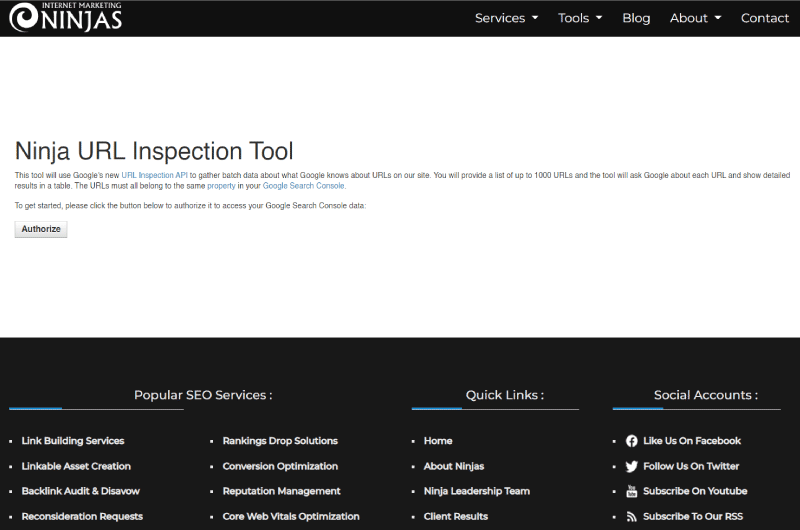Go to Home quick link

438,441
